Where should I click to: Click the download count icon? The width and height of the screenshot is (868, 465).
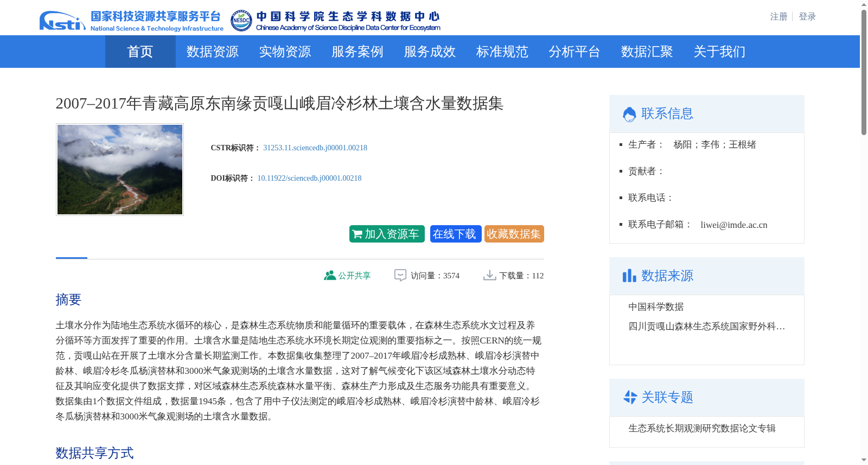tap(489, 275)
